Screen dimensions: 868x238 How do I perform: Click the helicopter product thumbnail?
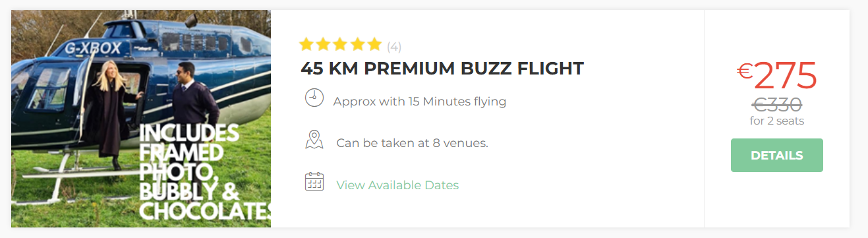[141, 119]
